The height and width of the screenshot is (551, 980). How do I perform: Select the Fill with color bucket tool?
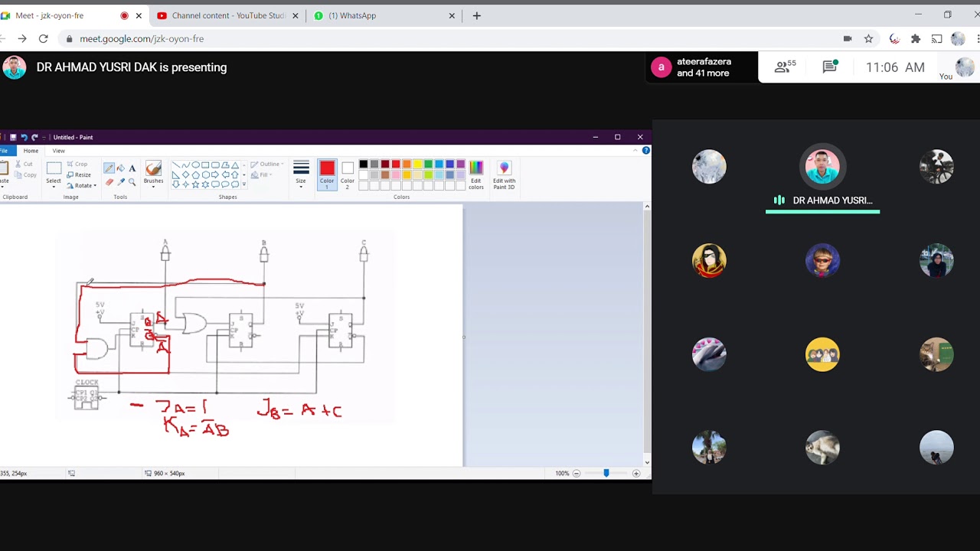tap(120, 168)
